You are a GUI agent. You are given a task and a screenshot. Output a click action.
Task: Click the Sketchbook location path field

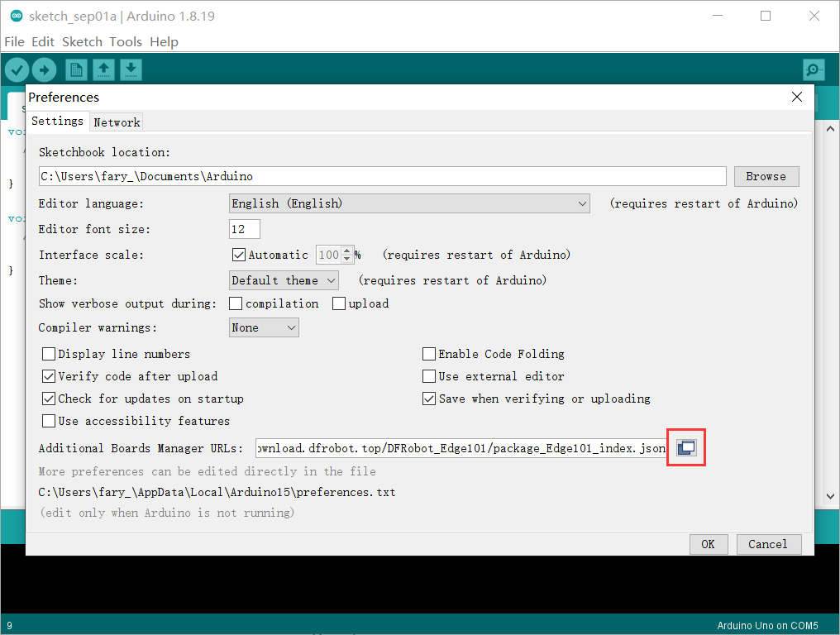[383, 176]
